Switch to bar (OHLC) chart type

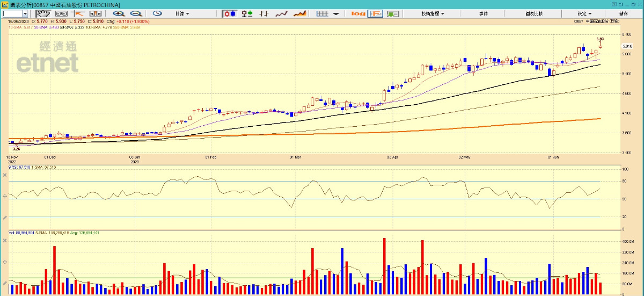[x=264, y=13]
